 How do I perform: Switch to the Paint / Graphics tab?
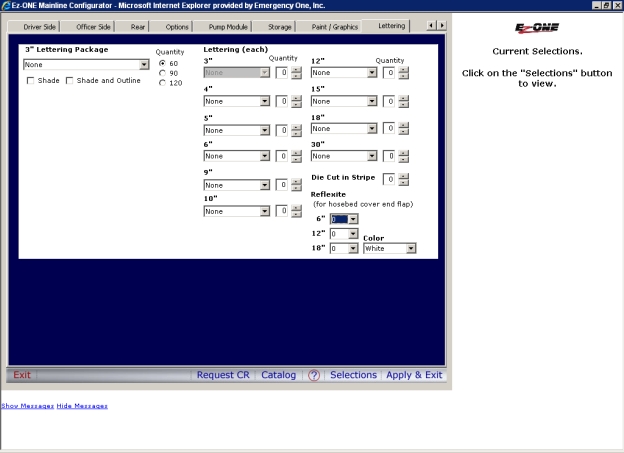click(335, 27)
